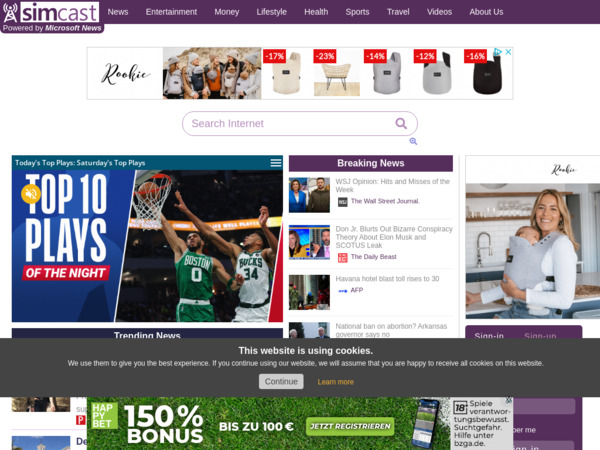Go to the Travel section
This screenshot has height=450, width=600.
tap(398, 12)
